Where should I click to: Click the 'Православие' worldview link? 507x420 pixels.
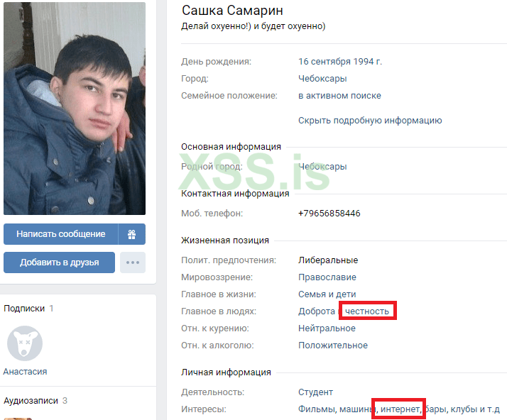(327, 277)
